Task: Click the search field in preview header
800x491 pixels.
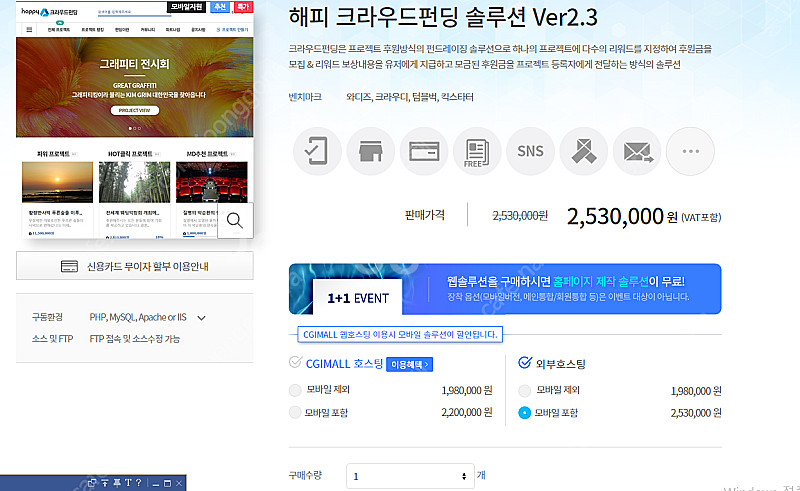Action: pos(134,12)
